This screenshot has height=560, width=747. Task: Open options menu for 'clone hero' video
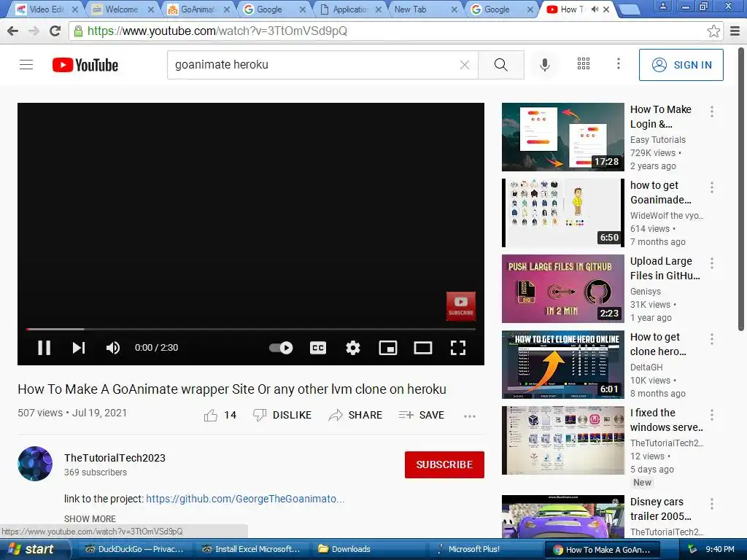click(712, 339)
